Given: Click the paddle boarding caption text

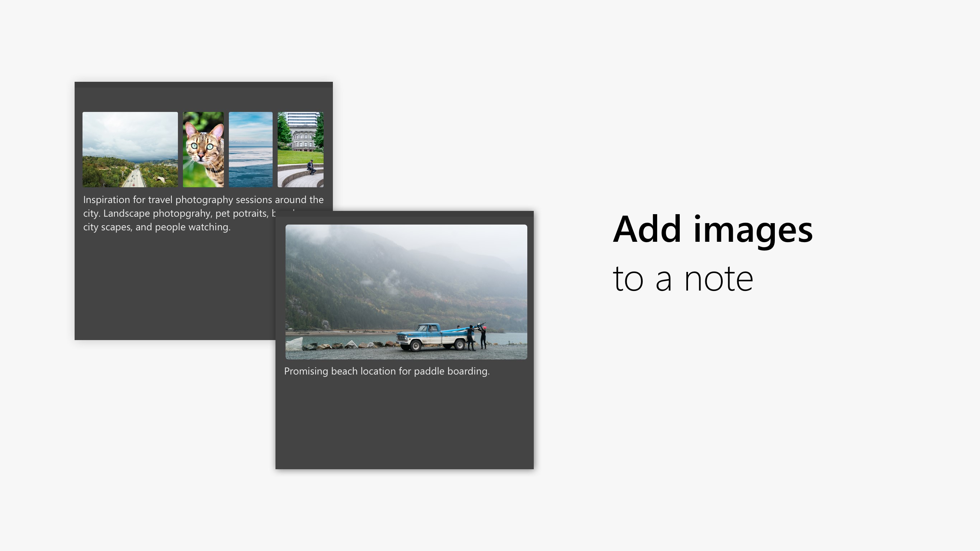Looking at the screenshot, I should click(387, 371).
